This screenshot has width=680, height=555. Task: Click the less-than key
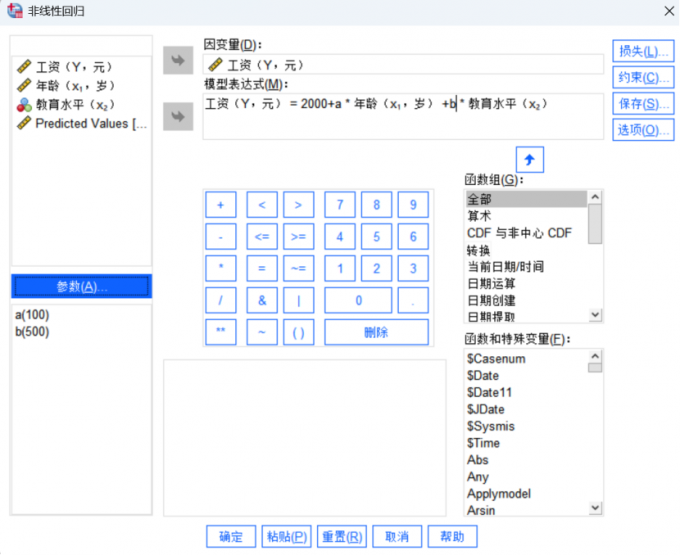pyautogui.click(x=262, y=205)
